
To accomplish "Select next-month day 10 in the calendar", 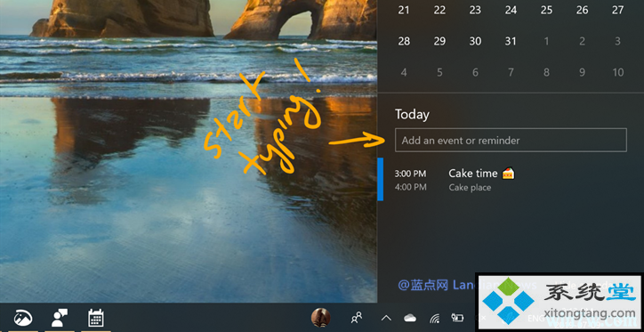I will point(617,72).
